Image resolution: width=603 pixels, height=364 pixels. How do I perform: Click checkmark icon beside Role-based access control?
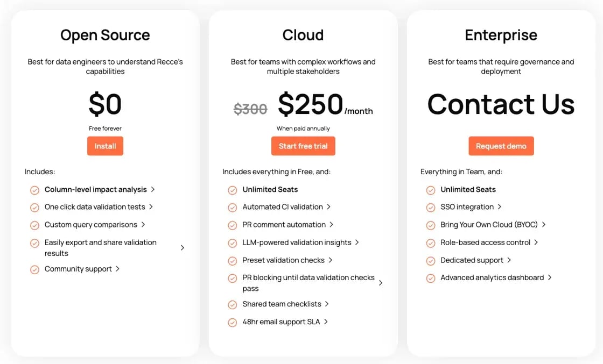point(431,243)
